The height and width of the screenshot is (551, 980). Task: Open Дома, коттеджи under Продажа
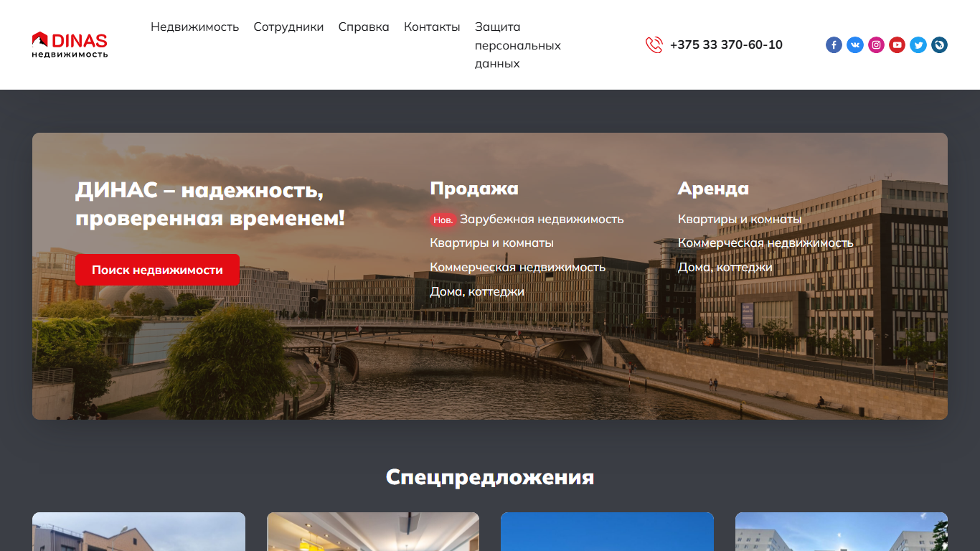pyautogui.click(x=477, y=291)
